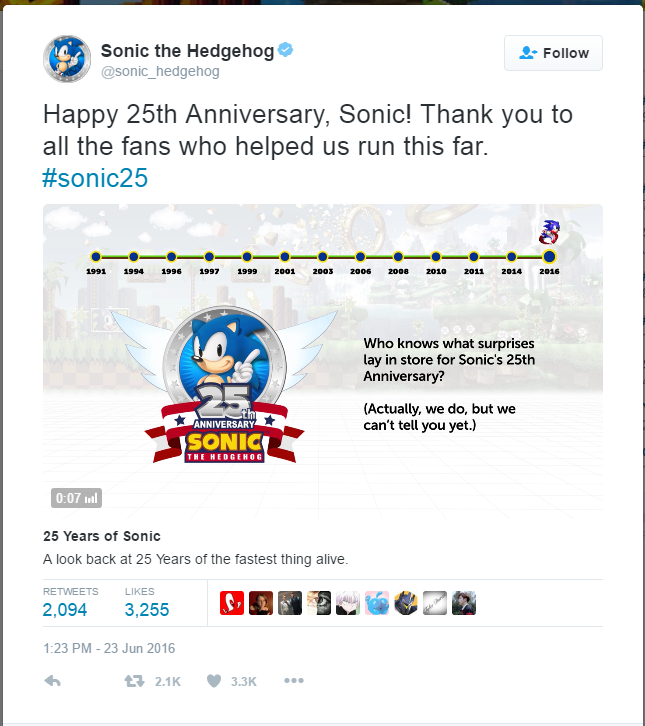
Task: Click the Sonic the Hedgehog display name
Action: point(187,50)
